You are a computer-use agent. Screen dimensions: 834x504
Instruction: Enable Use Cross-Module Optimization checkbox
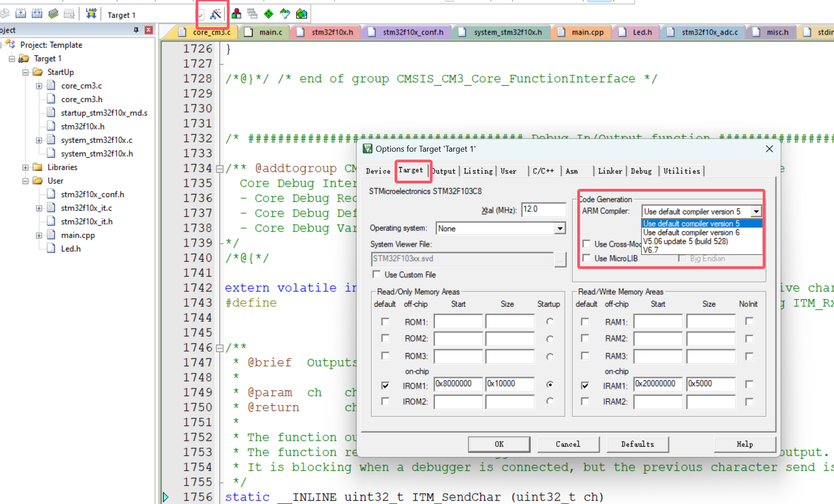pyautogui.click(x=586, y=244)
